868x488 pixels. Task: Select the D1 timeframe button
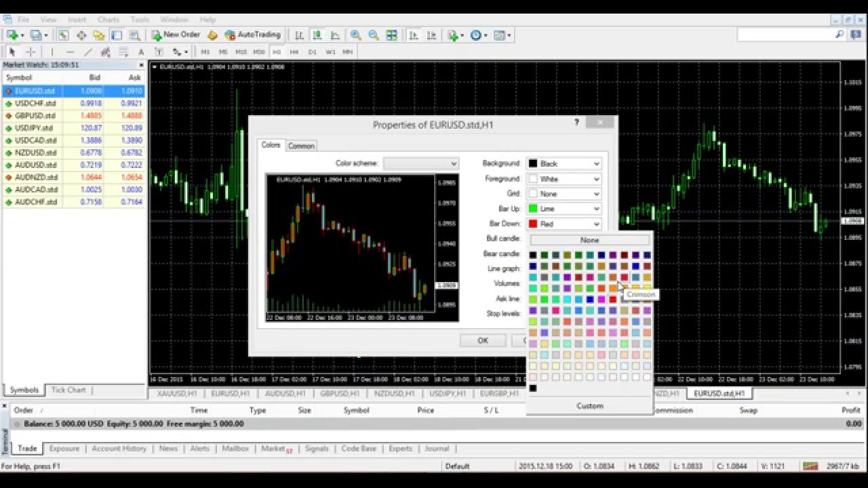pyautogui.click(x=312, y=52)
